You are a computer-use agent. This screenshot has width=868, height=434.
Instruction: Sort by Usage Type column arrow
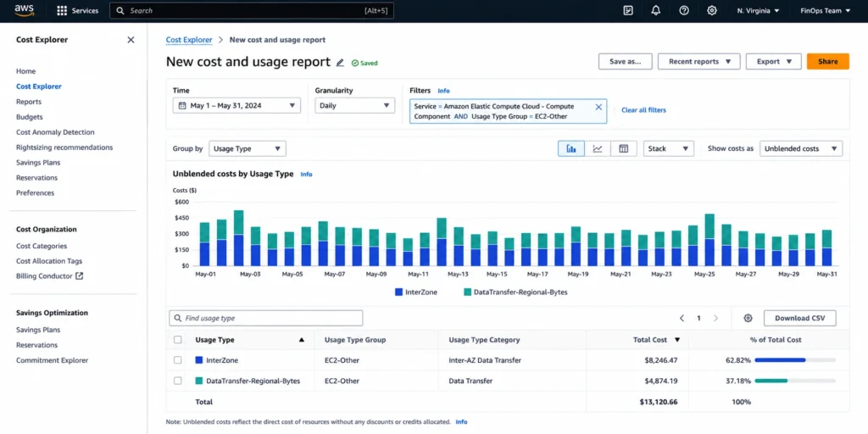302,340
